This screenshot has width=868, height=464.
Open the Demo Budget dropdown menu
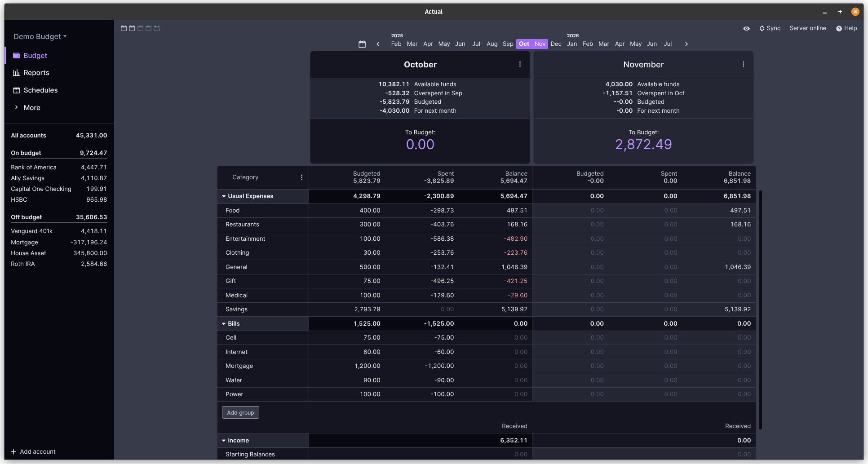tap(40, 36)
